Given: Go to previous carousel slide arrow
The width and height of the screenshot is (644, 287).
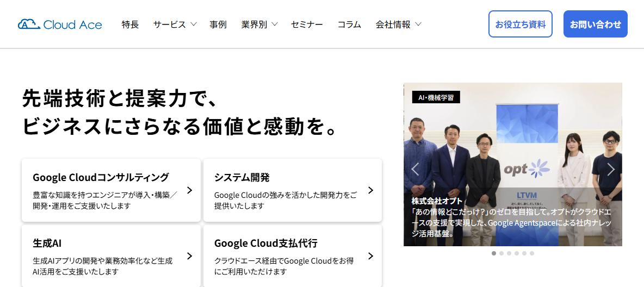Looking at the screenshot, I should [415, 169].
